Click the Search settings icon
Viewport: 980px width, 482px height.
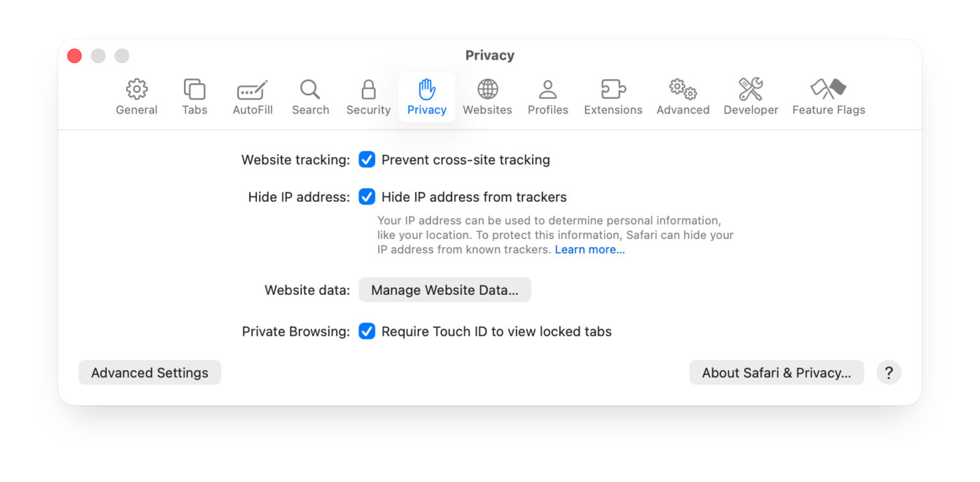pos(310,97)
